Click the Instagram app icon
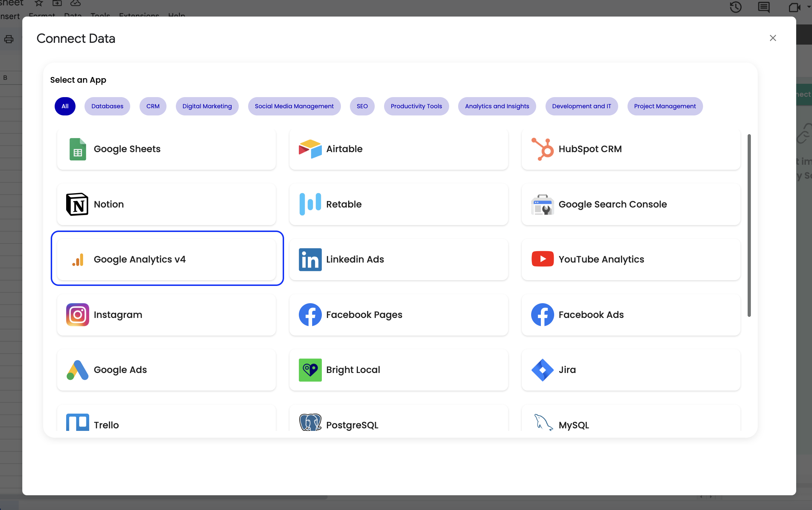The image size is (812, 510). [77, 315]
